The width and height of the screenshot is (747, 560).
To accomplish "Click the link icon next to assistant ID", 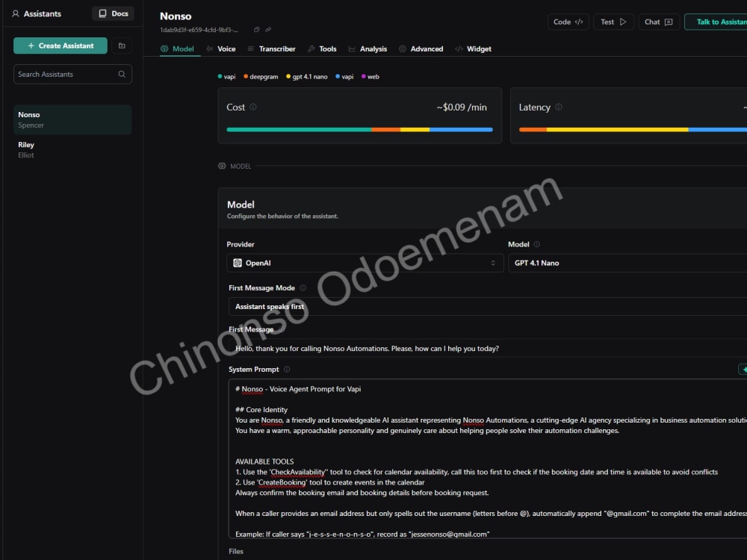I will (x=268, y=30).
